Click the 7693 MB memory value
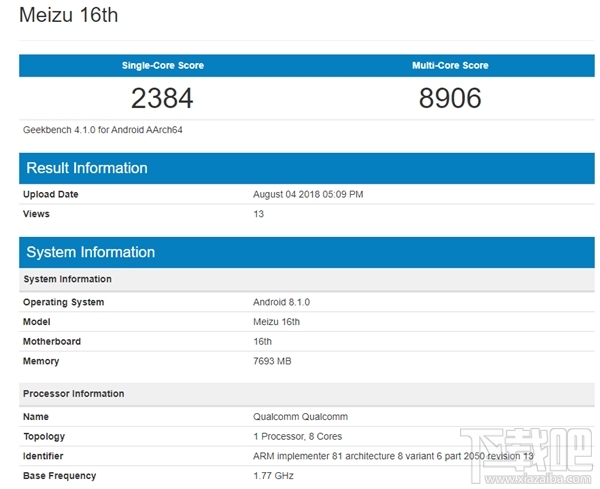This screenshot has width=600, height=489. tap(275, 361)
